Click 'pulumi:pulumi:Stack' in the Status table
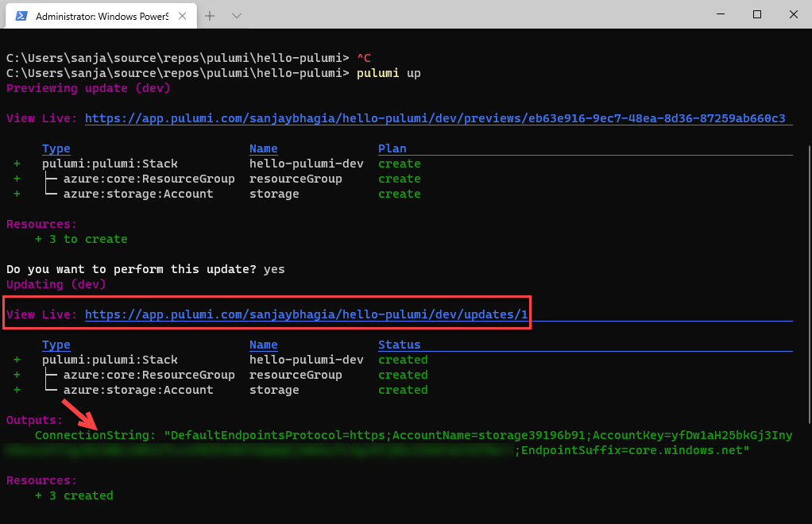The width and height of the screenshot is (812, 524). [110, 360]
